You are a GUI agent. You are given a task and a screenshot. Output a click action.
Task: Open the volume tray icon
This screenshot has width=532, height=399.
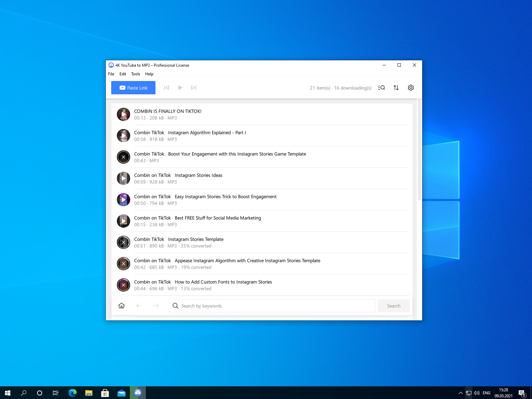coord(477,393)
